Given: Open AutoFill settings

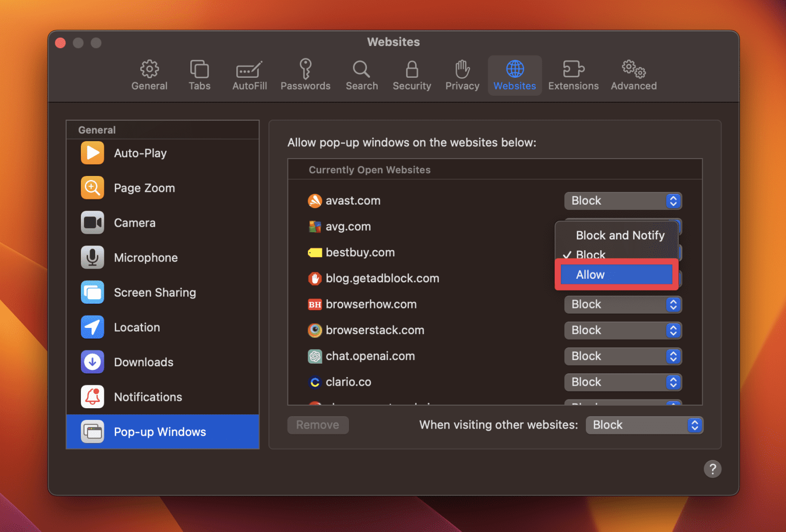Looking at the screenshot, I should [249, 75].
